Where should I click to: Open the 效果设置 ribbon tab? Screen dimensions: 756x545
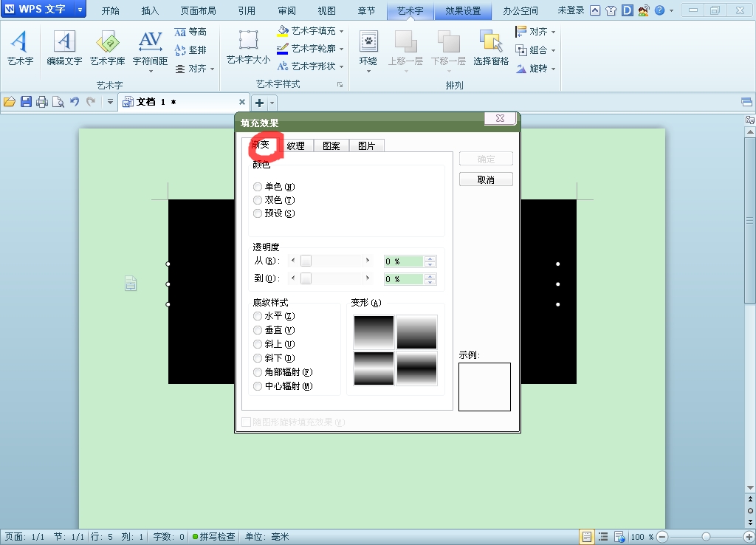pos(463,10)
